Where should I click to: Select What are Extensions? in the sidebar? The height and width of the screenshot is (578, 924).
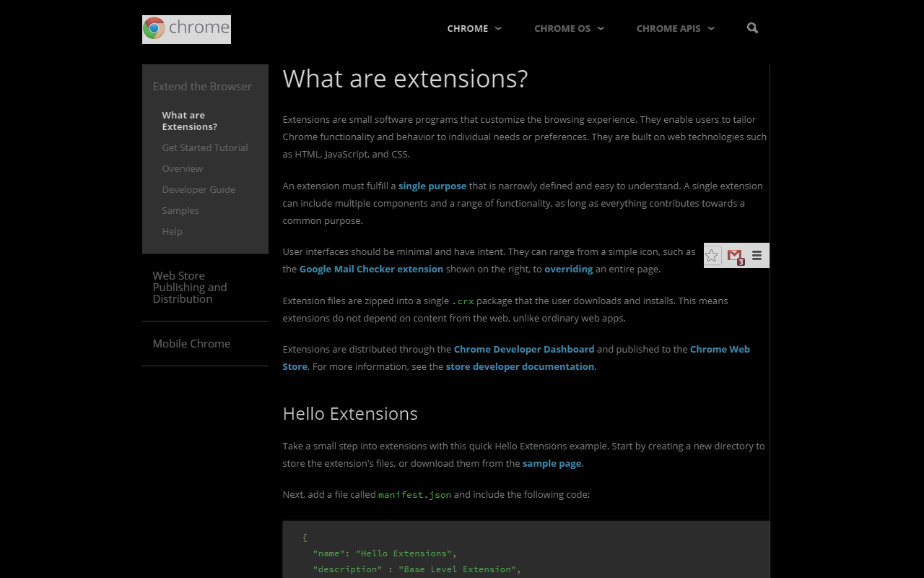tap(190, 121)
